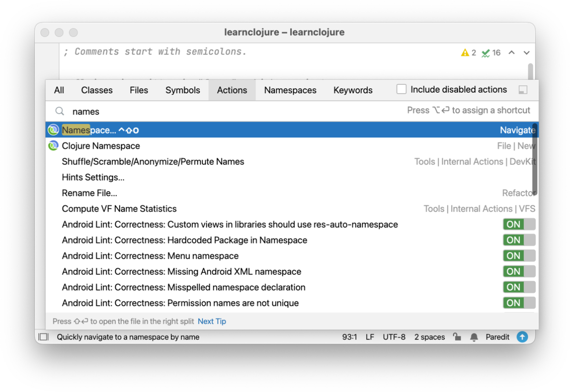The width and height of the screenshot is (570, 392).
Task: Select the Actions tab
Action: [x=232, y=90]
